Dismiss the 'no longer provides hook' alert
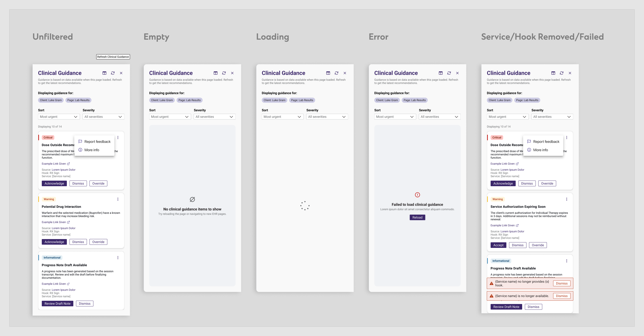 (x=562, y=283)
